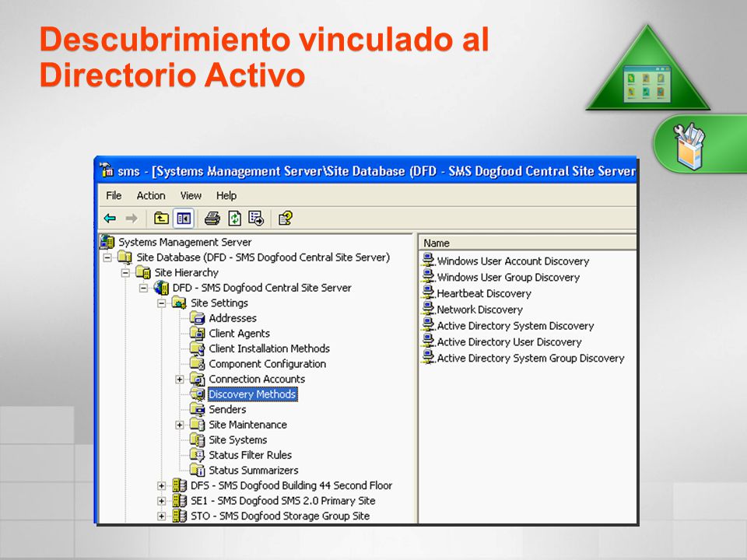Click the Discovery Methods folder icon
This screenshot has width=747, height=560.
(197, 394)
